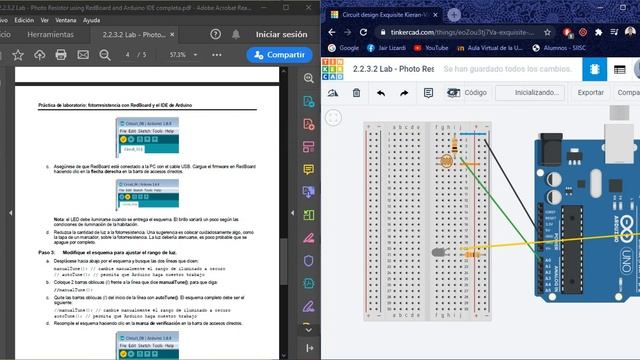This screenshot has height=360, width=640.
Task: Delete selected component with trash icon
Action: coord(356,93)
